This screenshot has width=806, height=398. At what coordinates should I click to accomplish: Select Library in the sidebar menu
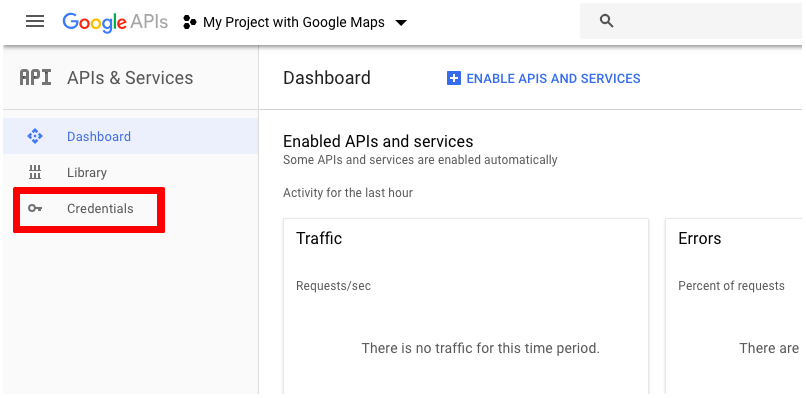click(x=131, y=172)
